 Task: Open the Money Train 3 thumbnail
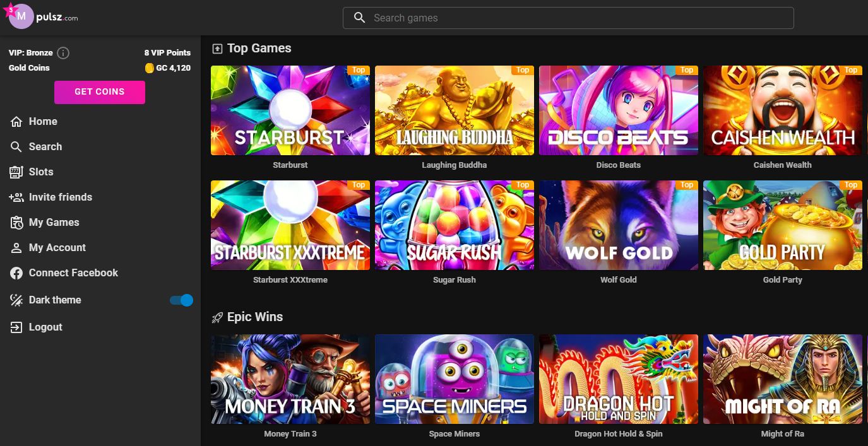[290, 379]
